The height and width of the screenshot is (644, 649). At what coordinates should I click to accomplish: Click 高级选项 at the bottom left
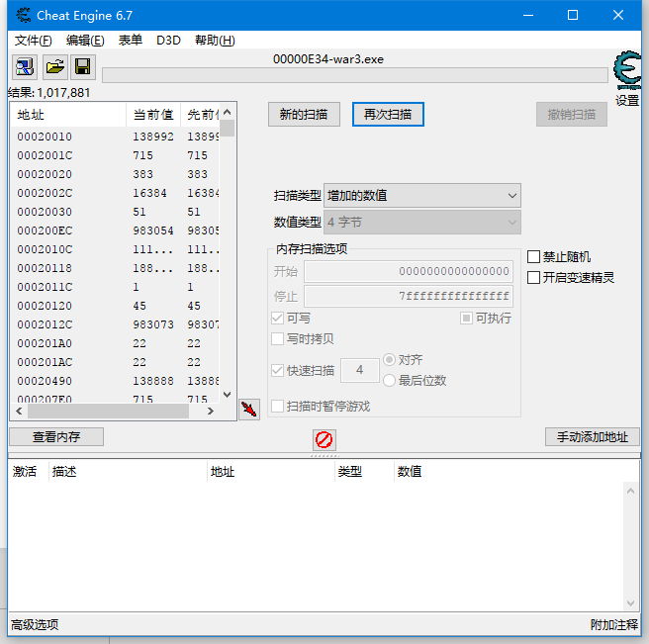coord(35,624)
